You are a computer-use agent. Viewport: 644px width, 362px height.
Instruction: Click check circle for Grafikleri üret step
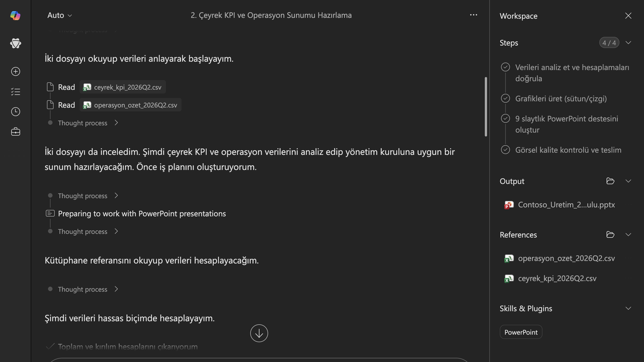(x=506, y=99)
